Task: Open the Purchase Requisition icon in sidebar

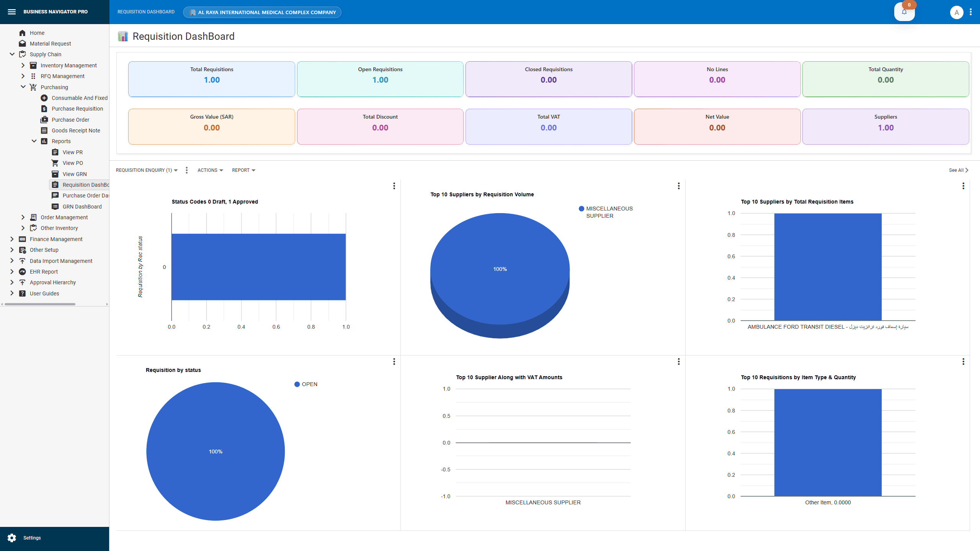Action: tap(44, 109)
